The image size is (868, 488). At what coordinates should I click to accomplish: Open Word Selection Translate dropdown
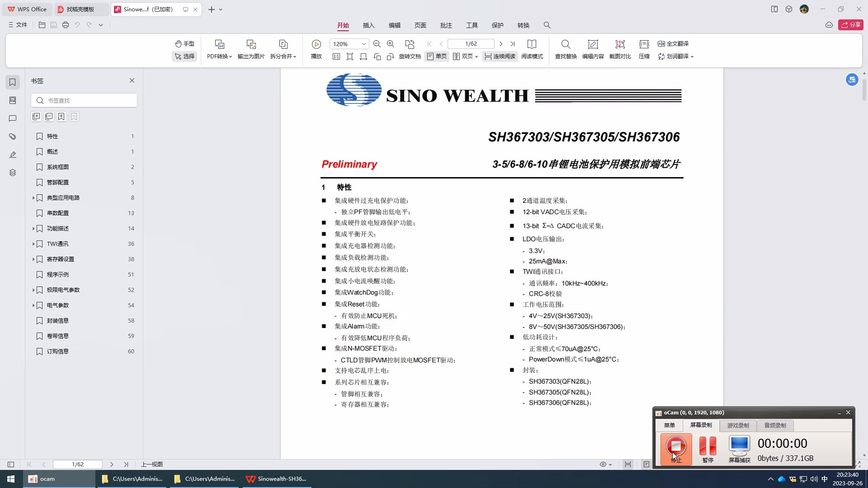(675, 56)
